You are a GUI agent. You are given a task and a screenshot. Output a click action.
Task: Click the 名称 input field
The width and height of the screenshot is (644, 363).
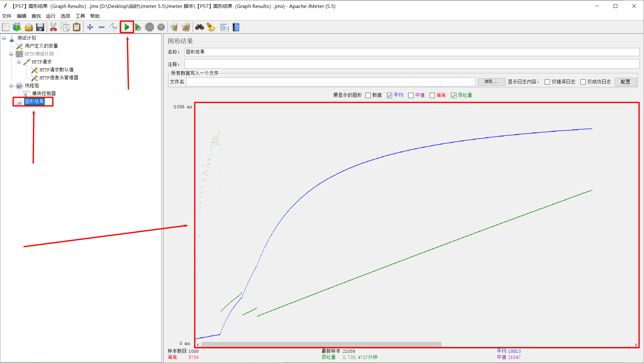(x=412, y=52)
